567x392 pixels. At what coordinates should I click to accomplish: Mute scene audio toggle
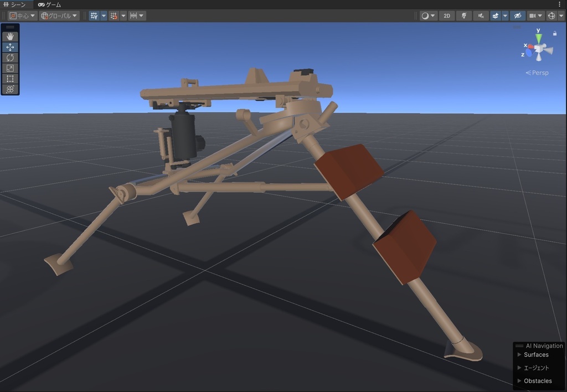tap(481, 16)
